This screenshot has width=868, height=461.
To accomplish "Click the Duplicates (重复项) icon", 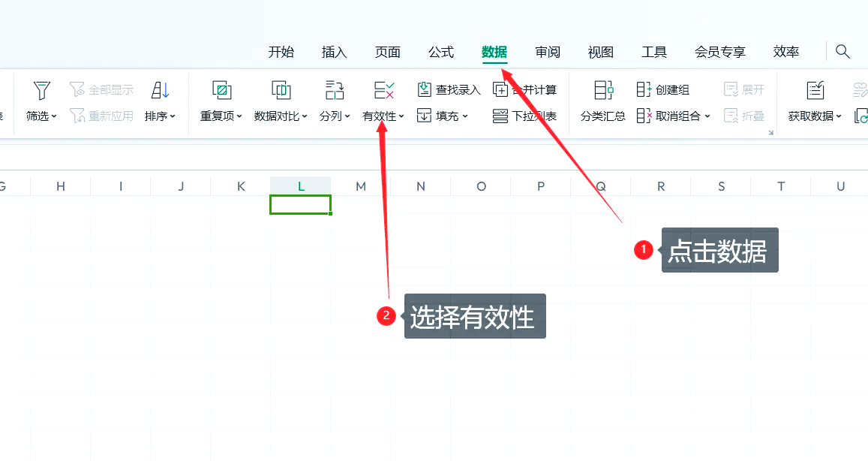I will [221, 90].
